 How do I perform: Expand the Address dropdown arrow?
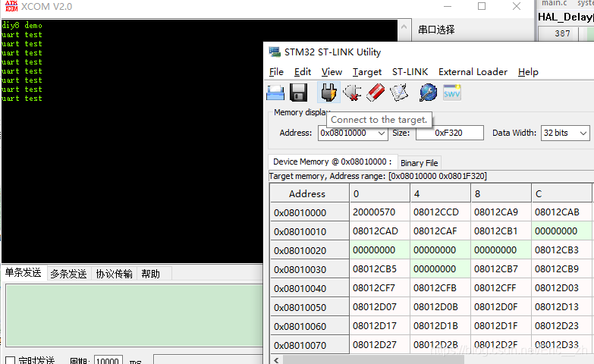[382, 133]
